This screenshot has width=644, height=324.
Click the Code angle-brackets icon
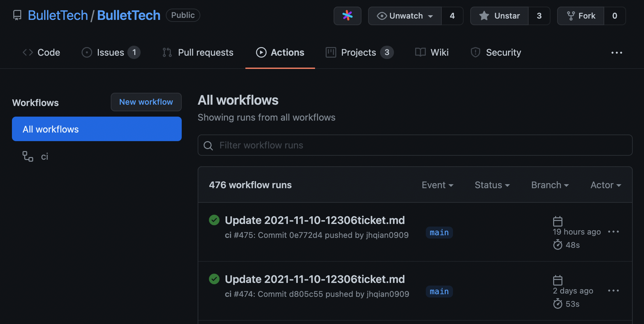tap(28, 52)
